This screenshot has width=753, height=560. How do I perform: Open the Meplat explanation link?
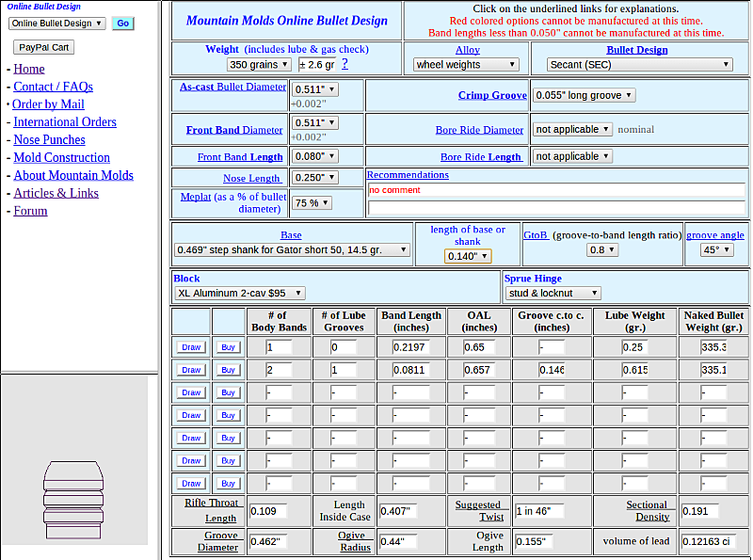tap(196, 197)
